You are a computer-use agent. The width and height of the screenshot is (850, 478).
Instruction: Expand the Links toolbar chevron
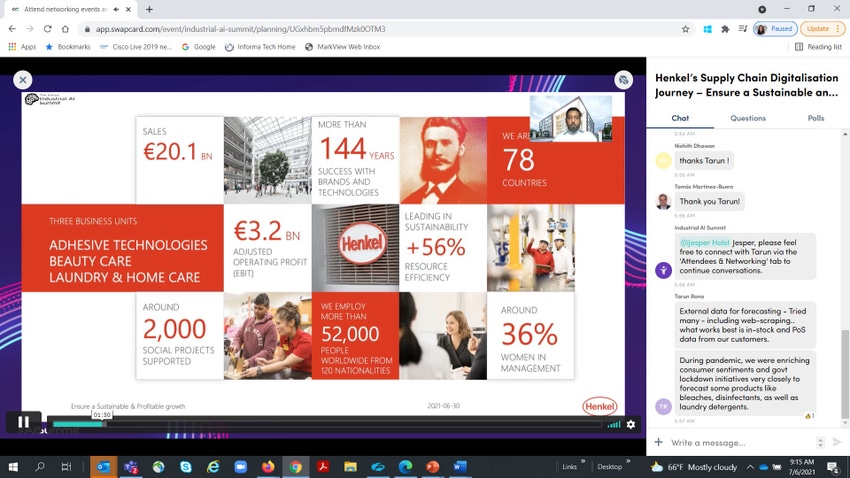(583, 462)
